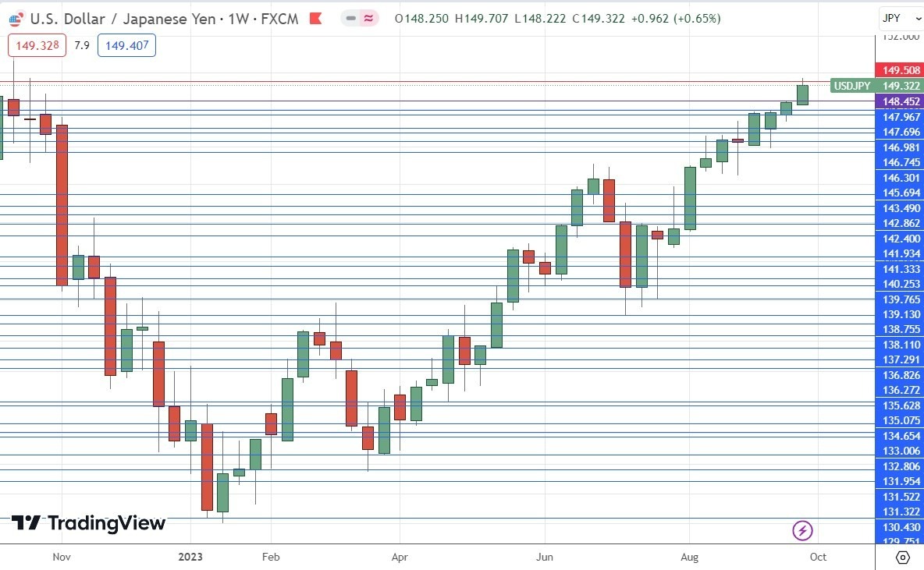Select the Oct label on the time axis
The image size is (924, 570).
coord(818,557)
